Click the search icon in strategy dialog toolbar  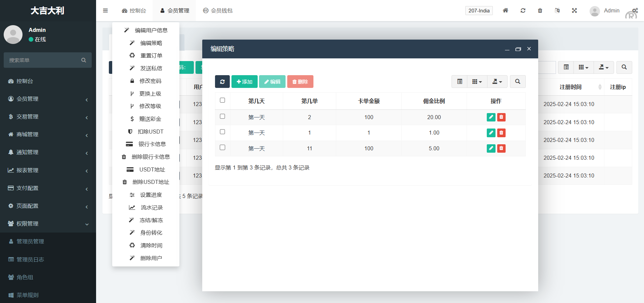coord(517,82)
